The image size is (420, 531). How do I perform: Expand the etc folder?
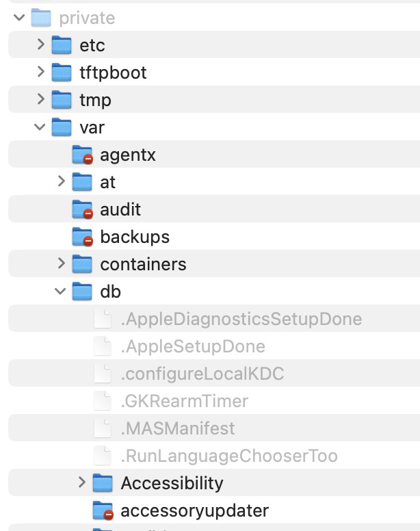click(40, 45)
